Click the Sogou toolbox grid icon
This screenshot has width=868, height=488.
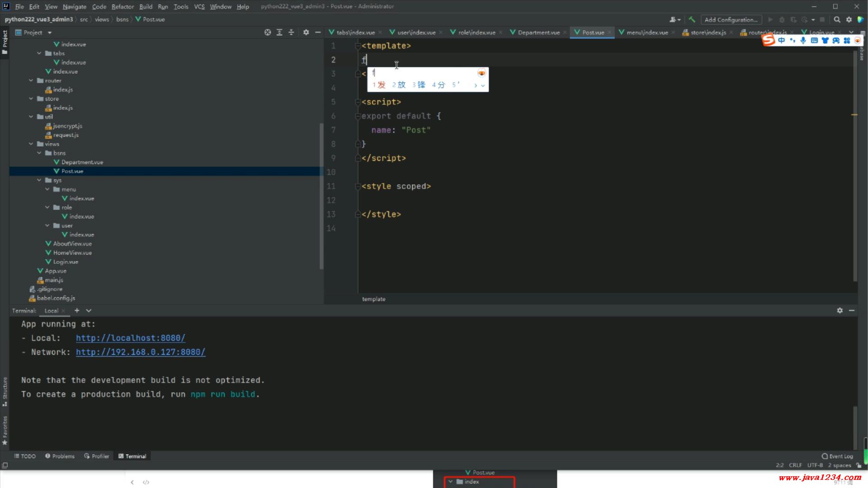[847, 40]
